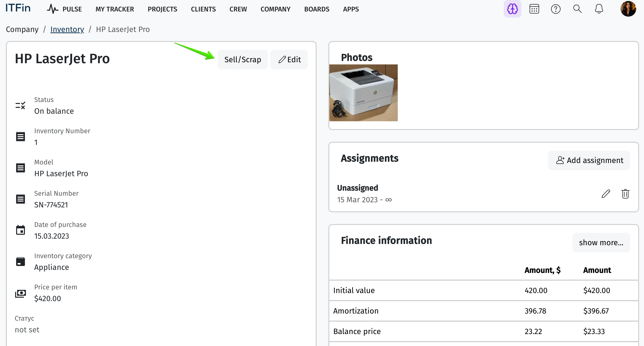Open the BOARDS menu
The height and width of the screenshot is (346, 644).
(x=317, y=9)
